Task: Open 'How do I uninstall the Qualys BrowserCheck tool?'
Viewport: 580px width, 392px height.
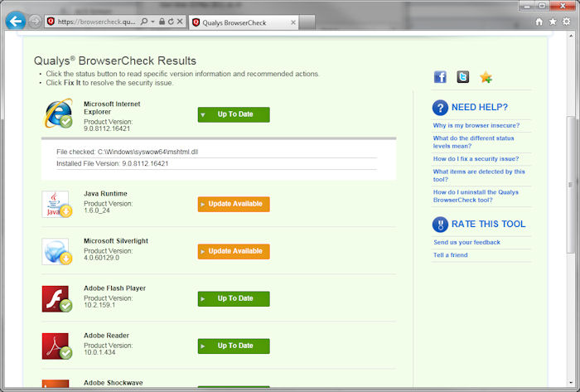Action: point(476,196)
